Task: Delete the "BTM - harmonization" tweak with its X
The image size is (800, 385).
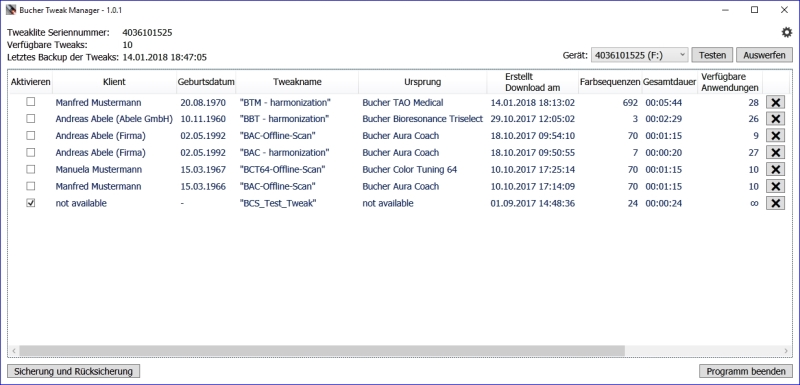Action: (775, 102)
